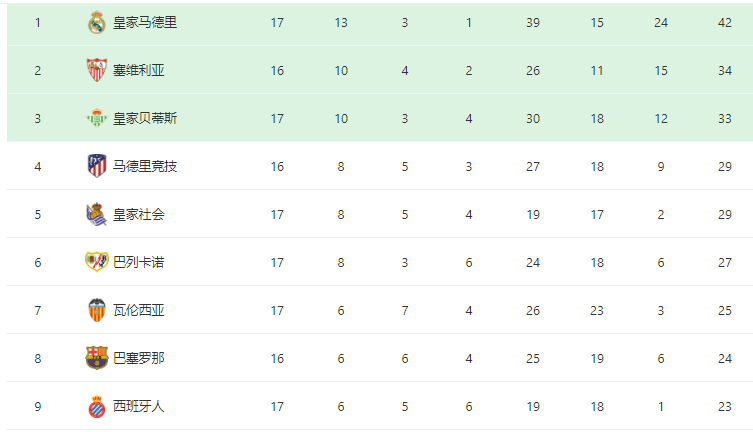Click the Valencia club crest
This screenshot has width=753, height=432.
click(97, 310)
